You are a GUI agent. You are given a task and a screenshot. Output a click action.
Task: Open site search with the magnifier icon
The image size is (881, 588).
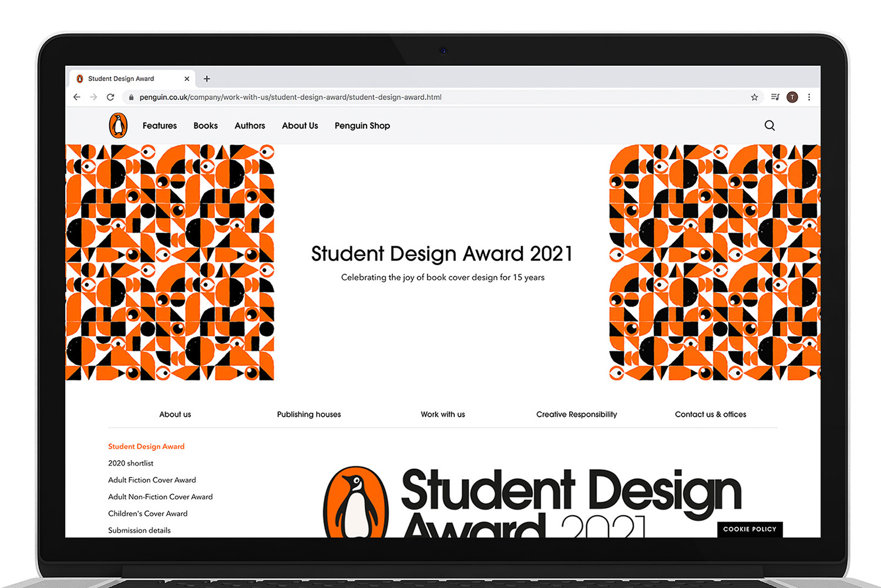click(769, 125)
